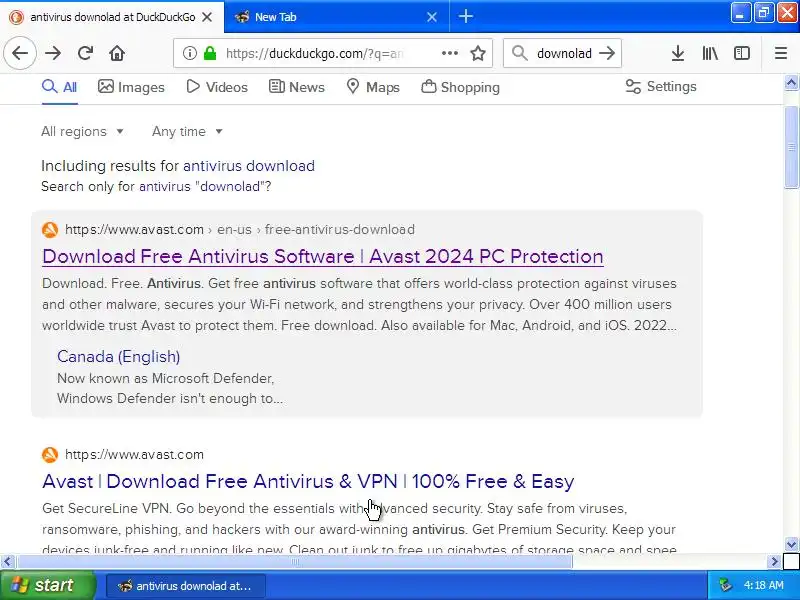The width and height of the screenshot is (800, 600).
Task: Follow the antivirus download corrected query link
Action: click(249, 166)
